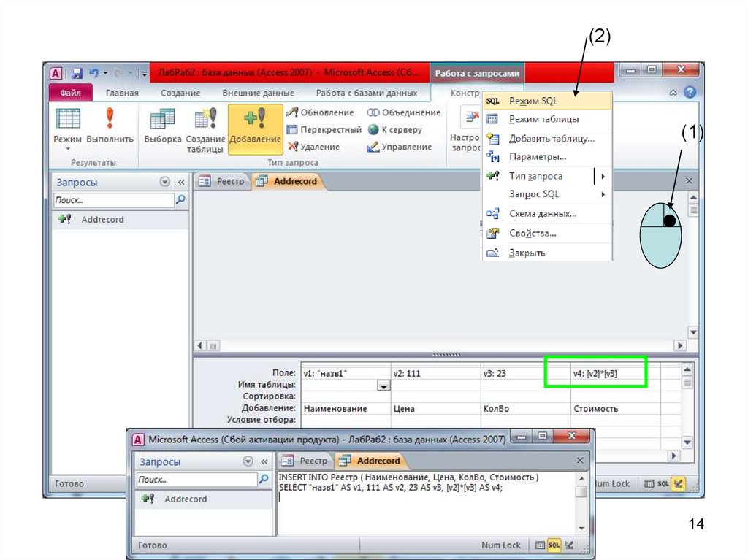Click SQL view icon in second window status bar

coord(554,545)
